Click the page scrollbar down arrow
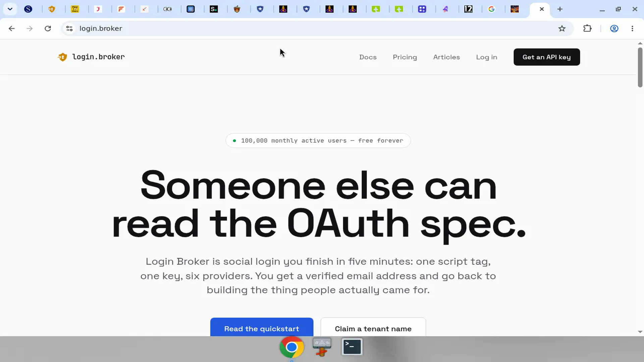The width and height of the screenshot is (644, 362). [640, 332]
